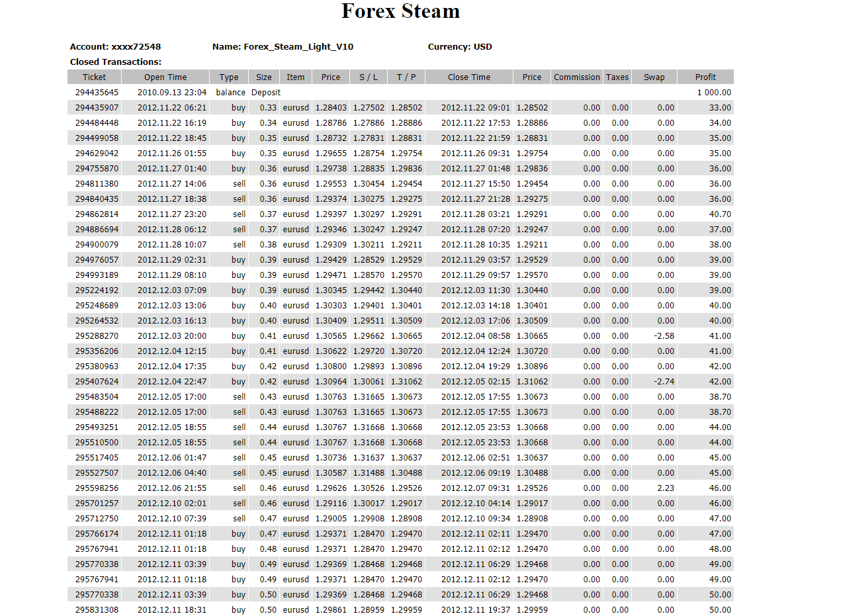The height and width of the screenshot is (616, 841).
Task: Select close time 2012.12.11 19:37
Action: tap(476, 610)
